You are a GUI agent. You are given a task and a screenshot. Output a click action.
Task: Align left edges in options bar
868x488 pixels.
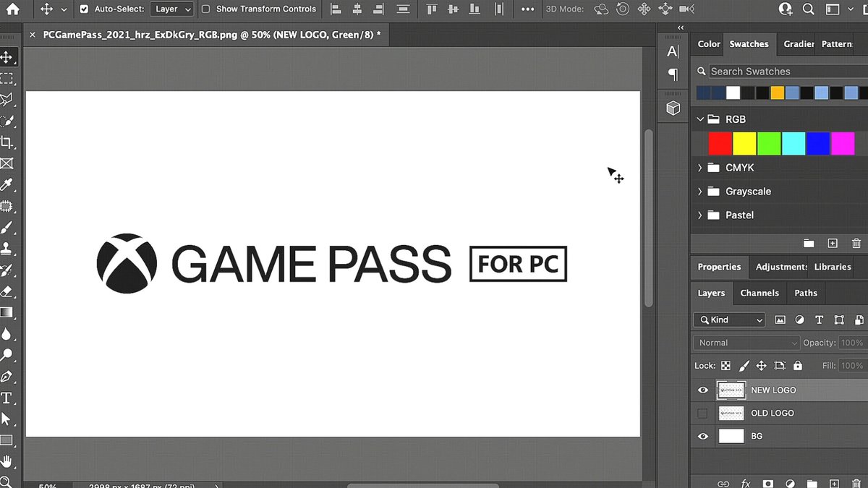(336, 9)
